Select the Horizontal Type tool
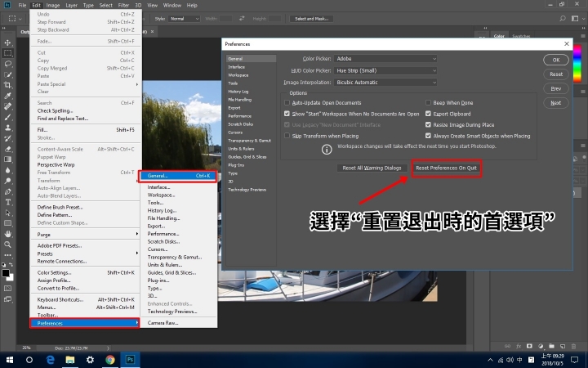The image size is (588, 368). (x=7, y=202)
